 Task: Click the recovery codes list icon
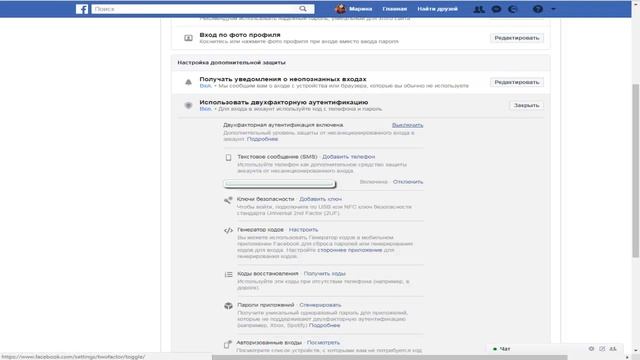(228, 275)
